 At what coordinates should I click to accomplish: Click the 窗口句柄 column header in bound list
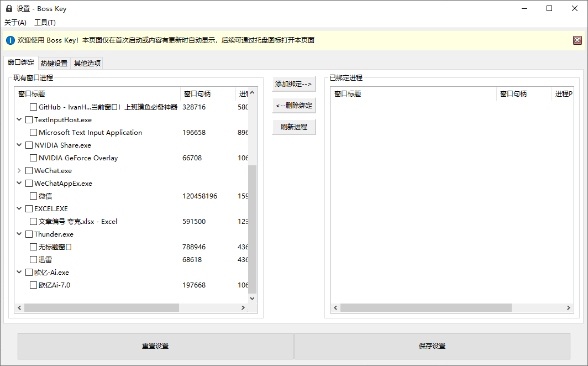(x=513, y=94)
